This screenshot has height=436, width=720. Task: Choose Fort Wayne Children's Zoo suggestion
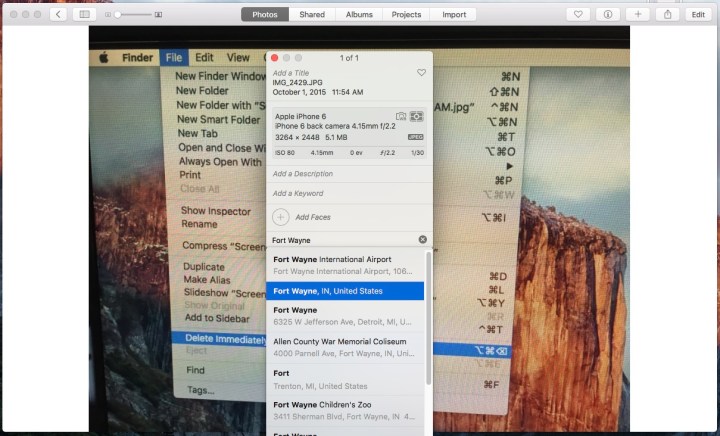345,410
